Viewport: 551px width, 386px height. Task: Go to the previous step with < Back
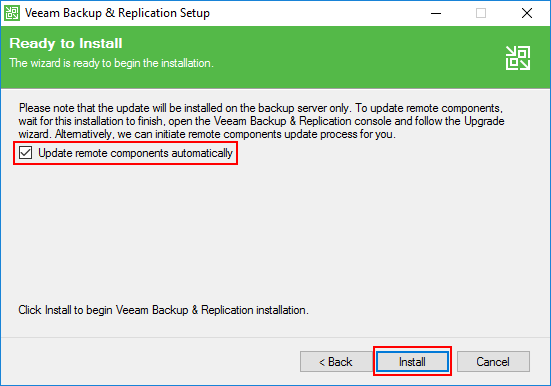[x=335, y=361]
